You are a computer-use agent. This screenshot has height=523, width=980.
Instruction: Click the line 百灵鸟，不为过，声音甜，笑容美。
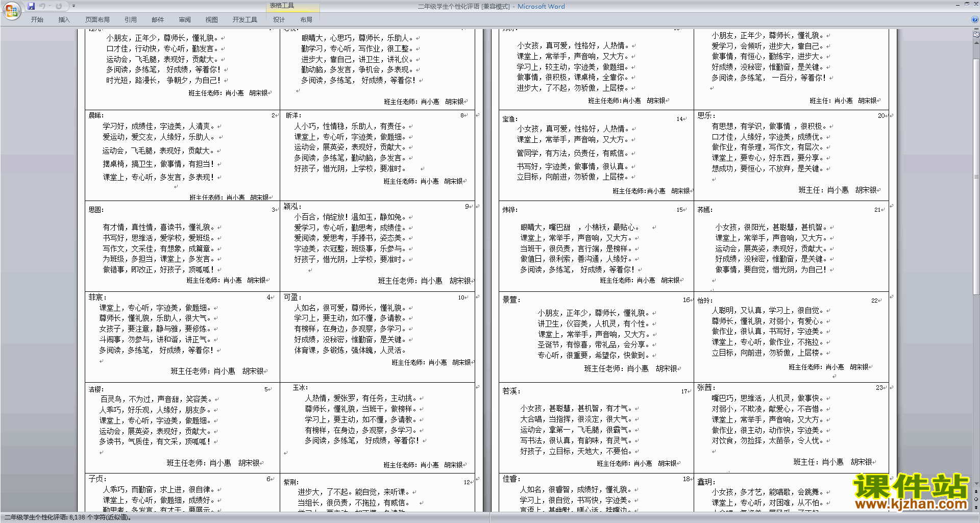point(156,399)
